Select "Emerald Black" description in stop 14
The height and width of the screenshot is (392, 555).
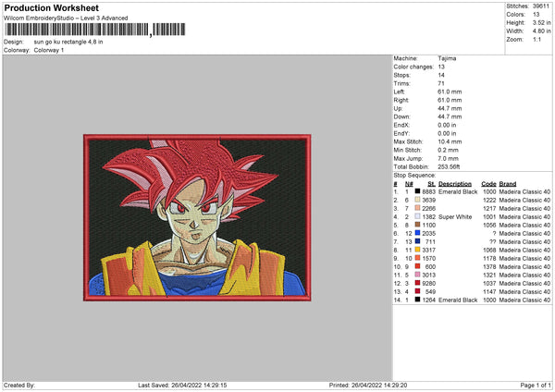coord(458,300)
